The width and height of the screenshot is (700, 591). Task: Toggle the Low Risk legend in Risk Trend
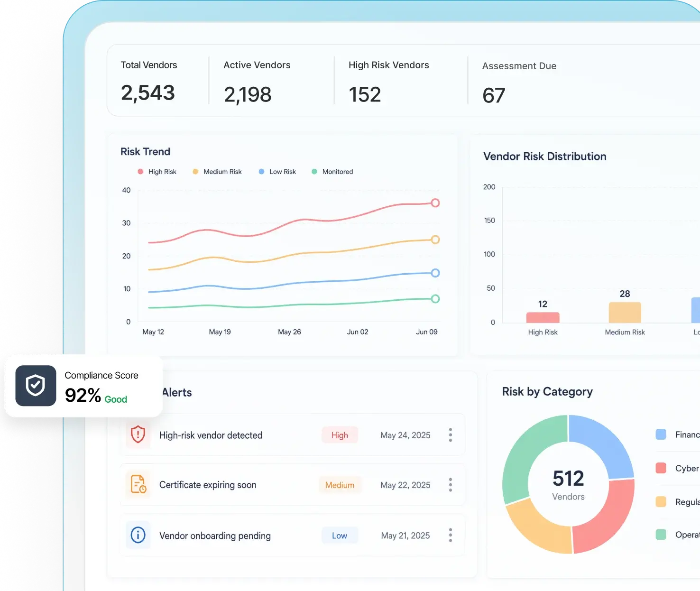point(277,172)
